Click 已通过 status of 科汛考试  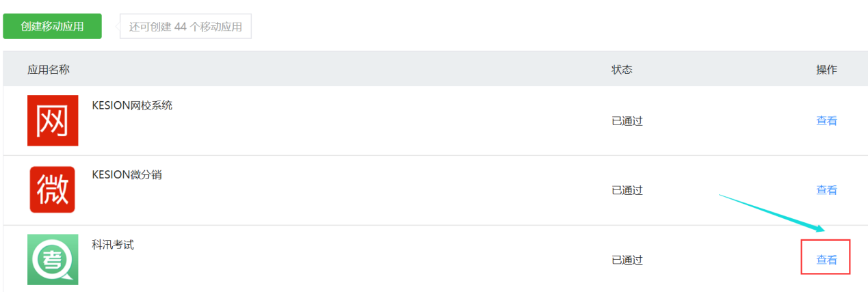click(627, 260)
